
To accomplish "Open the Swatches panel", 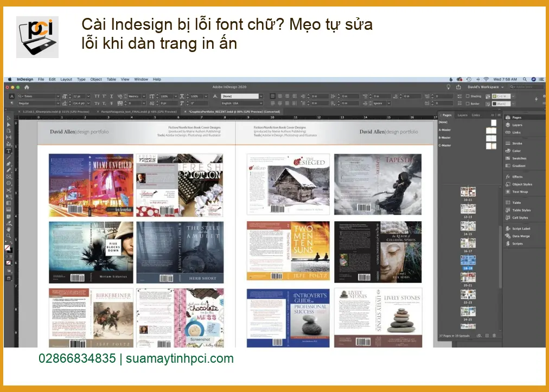I will pyautogui.click(x=516, y=158).
